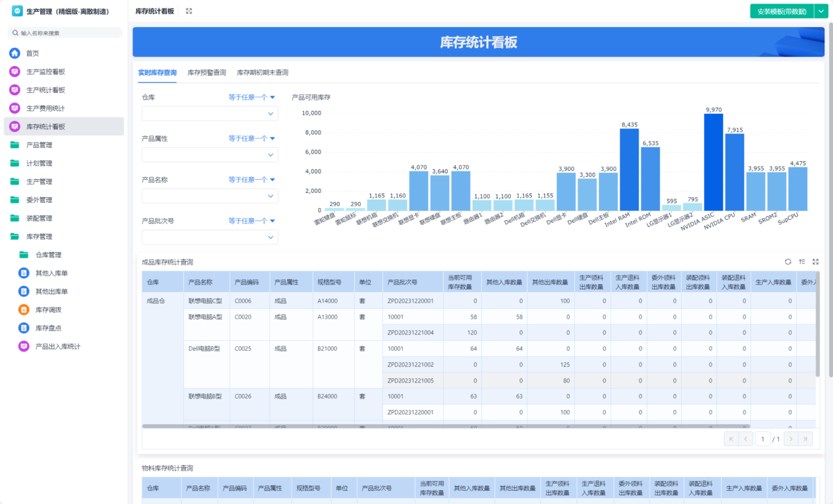Open 库存盘点 form in sidebar
This screenshot has width=833, height=504.
[x=24, y=328]
